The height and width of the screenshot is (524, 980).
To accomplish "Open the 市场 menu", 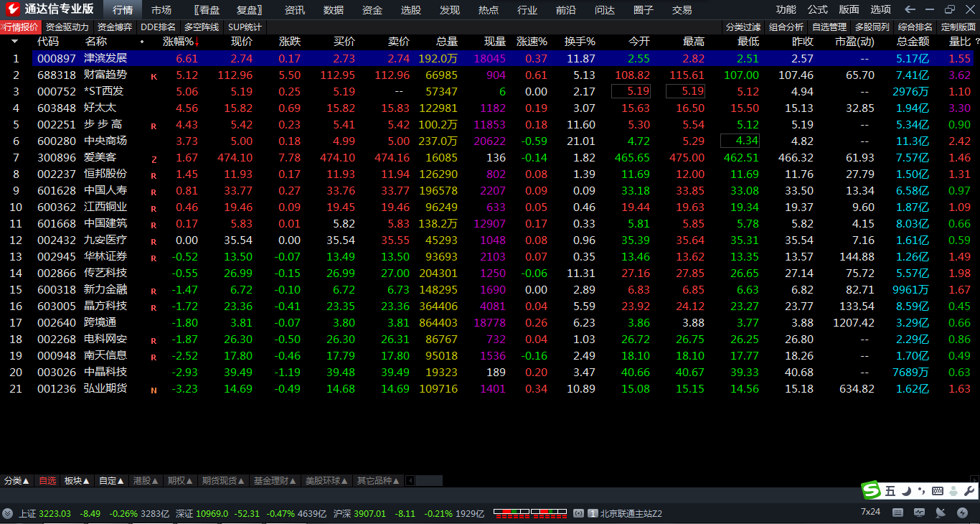I will pyautogui.click(x=161, y=9).
